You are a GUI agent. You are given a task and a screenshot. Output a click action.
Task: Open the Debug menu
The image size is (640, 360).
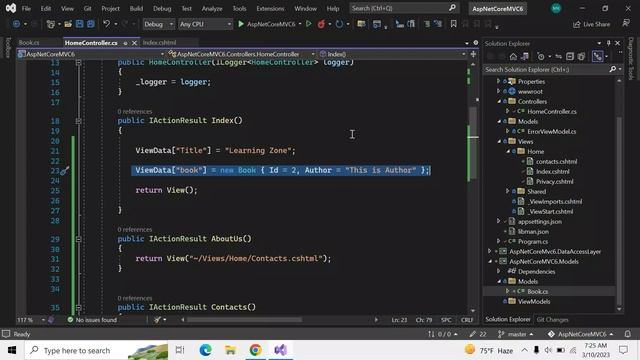162,8
